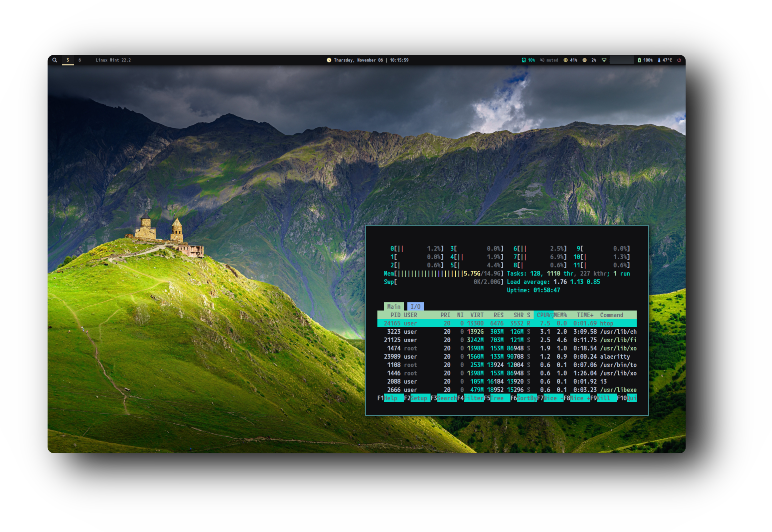Click the CPU icon showing 2%
This screenshot has height=532, width=772.
[584, 60]
